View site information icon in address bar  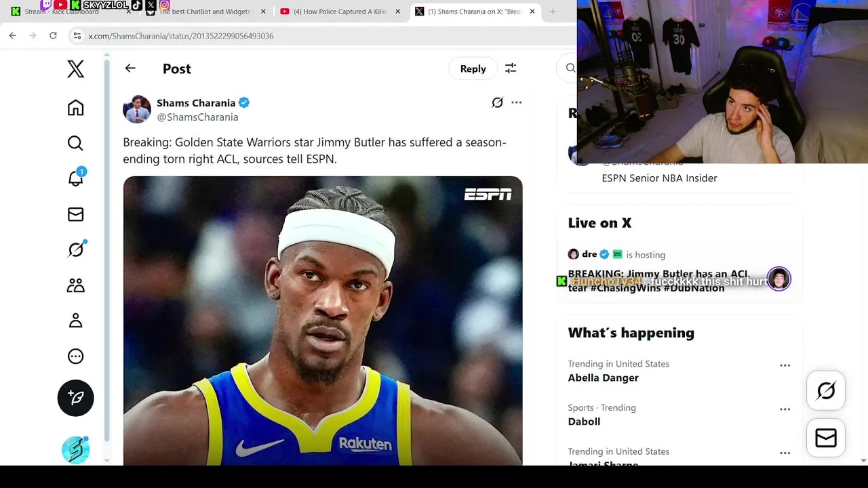pos(77,36)
